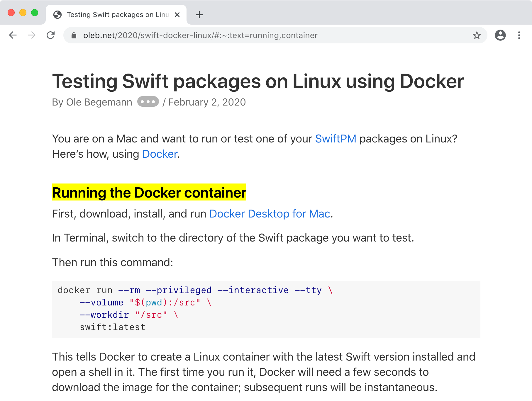Image resolution: width=532 pixels, height=401 pixels.
Task: Click the forward navigation arrow
Action: click(32, 35)
